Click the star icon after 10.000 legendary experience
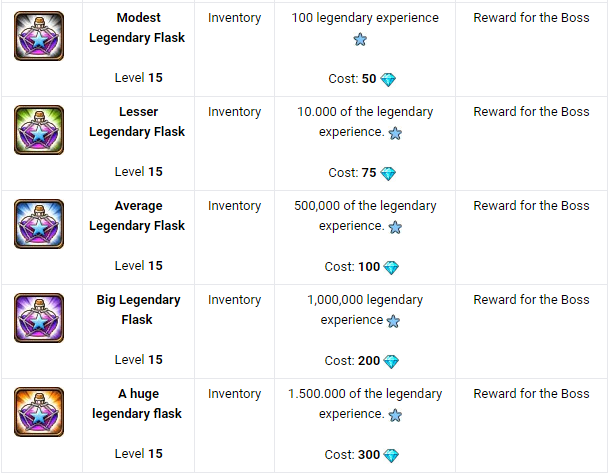 (x=395, y=133)
